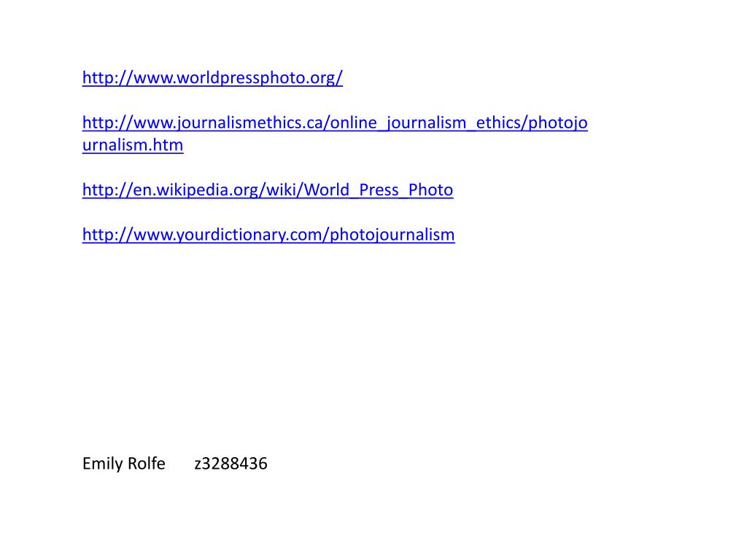Click the author name Emily Rolfe
The height and width of the screenshot is (560, 747).
(124, 463)
